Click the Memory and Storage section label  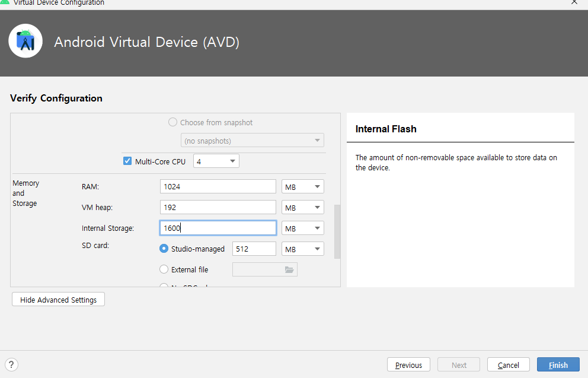point(25,193)
